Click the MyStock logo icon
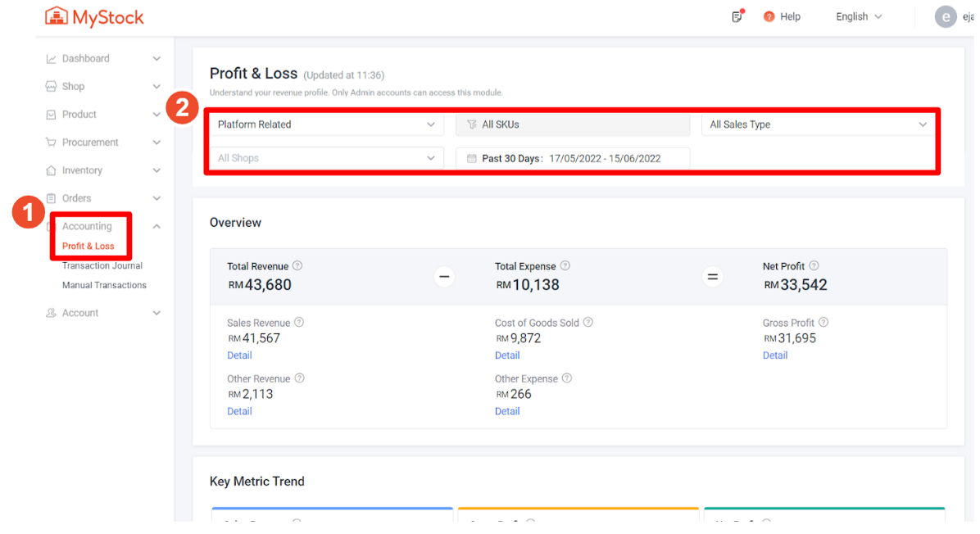The image size is (980, 534). pos(57,16)
